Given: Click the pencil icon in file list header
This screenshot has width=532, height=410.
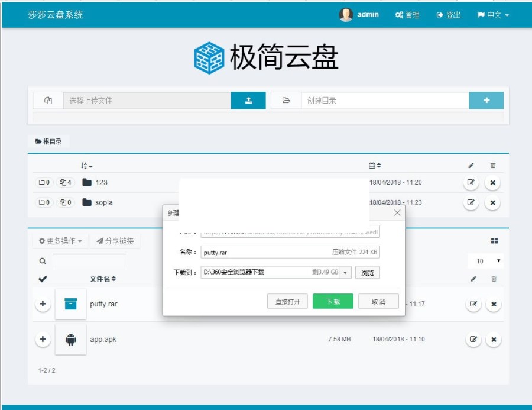Looking at the screenshot, I should coord(473,279).
